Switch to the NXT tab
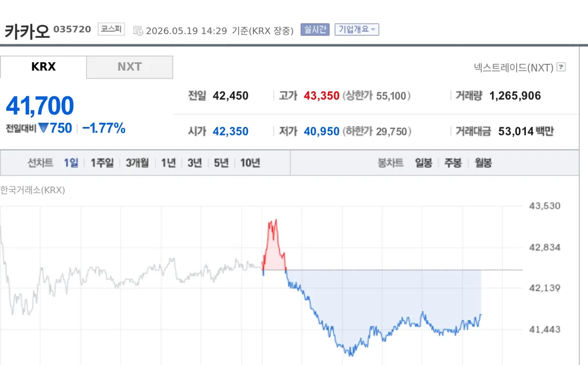 point(130,67)
